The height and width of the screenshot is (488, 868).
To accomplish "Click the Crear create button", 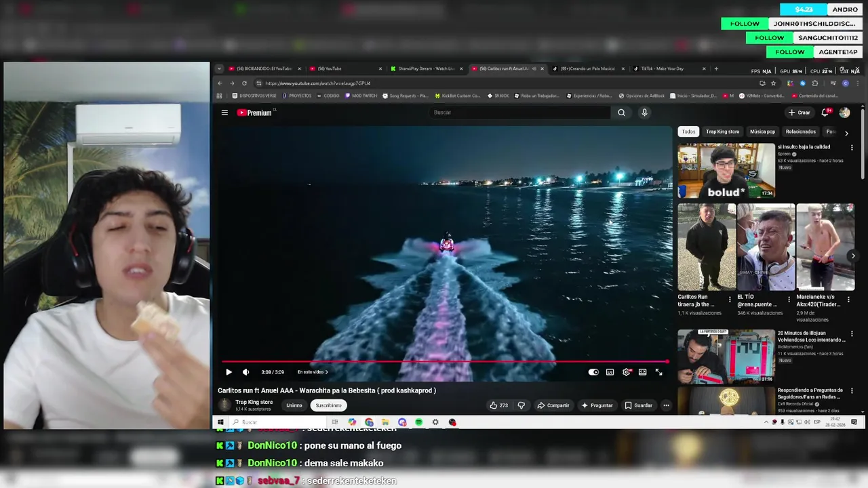I will (x=800, y=113).
